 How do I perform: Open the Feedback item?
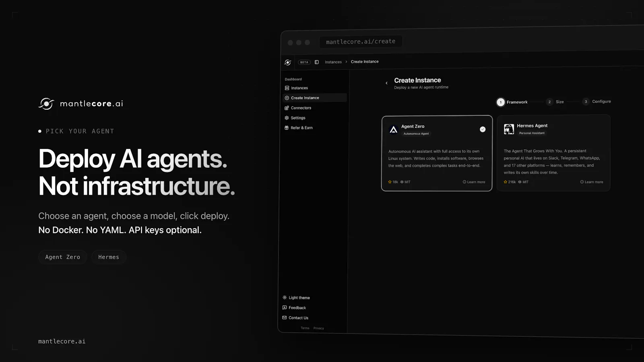coord(297,308)
